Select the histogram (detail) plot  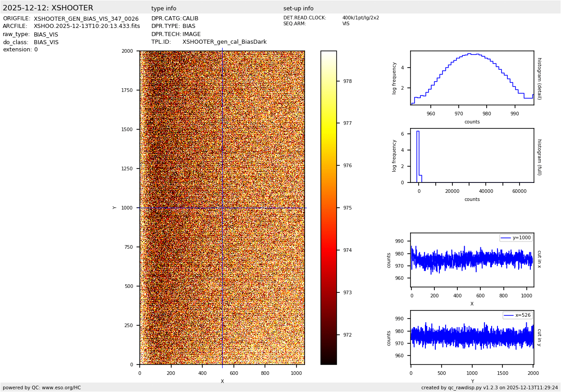[472, 78]
